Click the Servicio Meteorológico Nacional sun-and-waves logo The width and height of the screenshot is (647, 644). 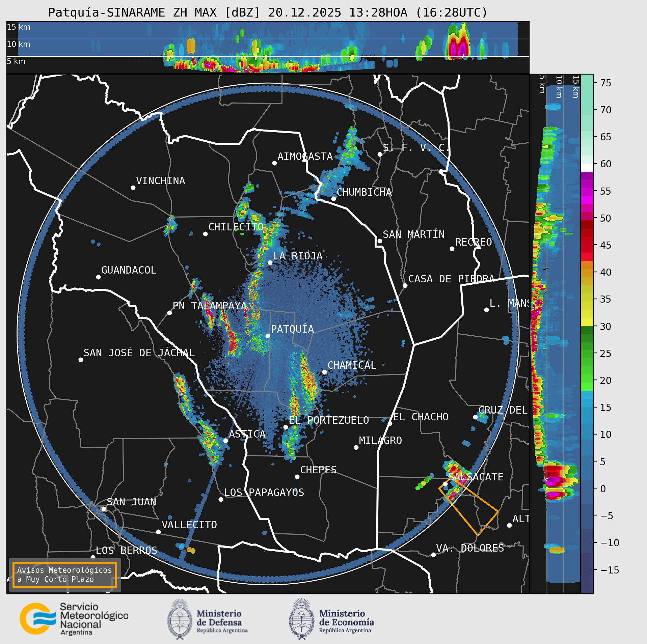pos(38,619)
